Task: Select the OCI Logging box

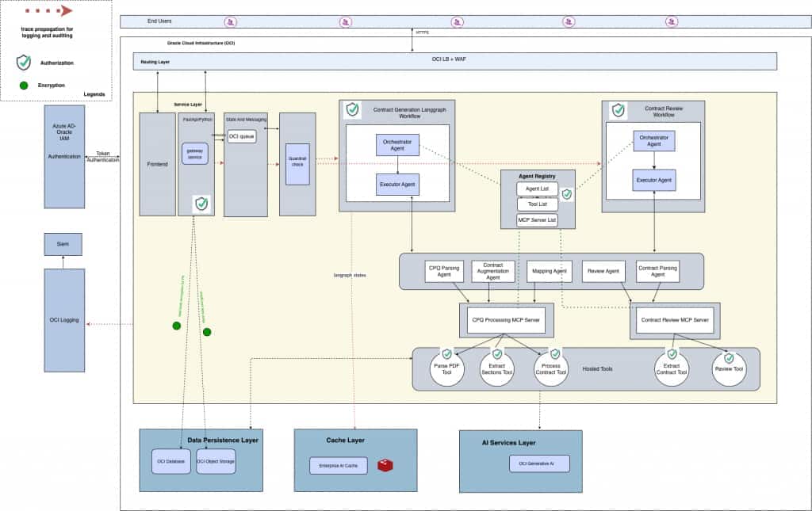Action: click(x=64, y=320)
